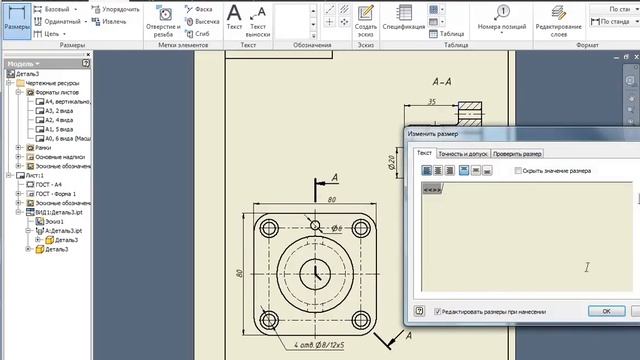The image size is (640, 360).
Task: Click the dialog help question icon
Action: click(x=419, y=311)
